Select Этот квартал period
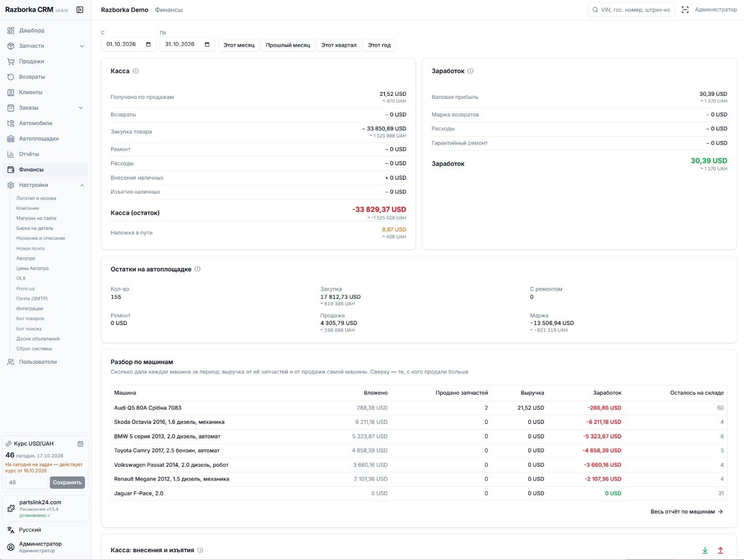This screenshot has width=744, height=560. [339, 45]
